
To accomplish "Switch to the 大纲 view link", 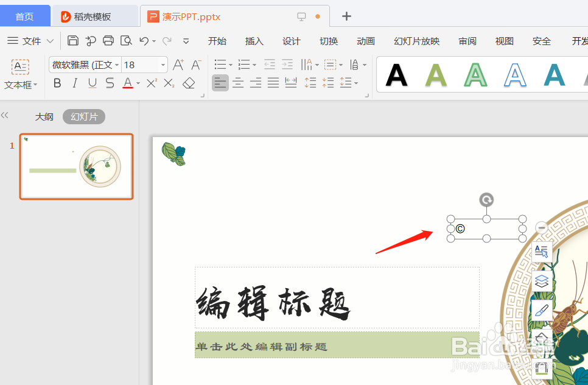I will pos(44,116).
